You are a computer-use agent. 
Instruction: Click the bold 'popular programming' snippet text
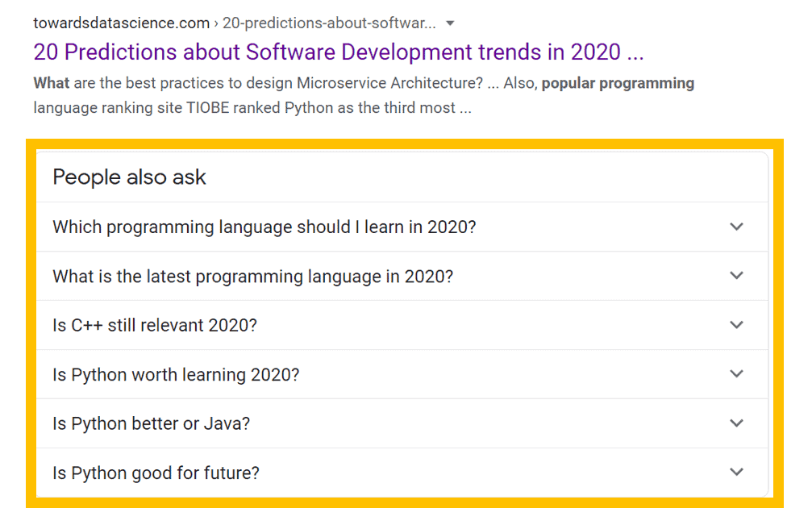[618, 83]
